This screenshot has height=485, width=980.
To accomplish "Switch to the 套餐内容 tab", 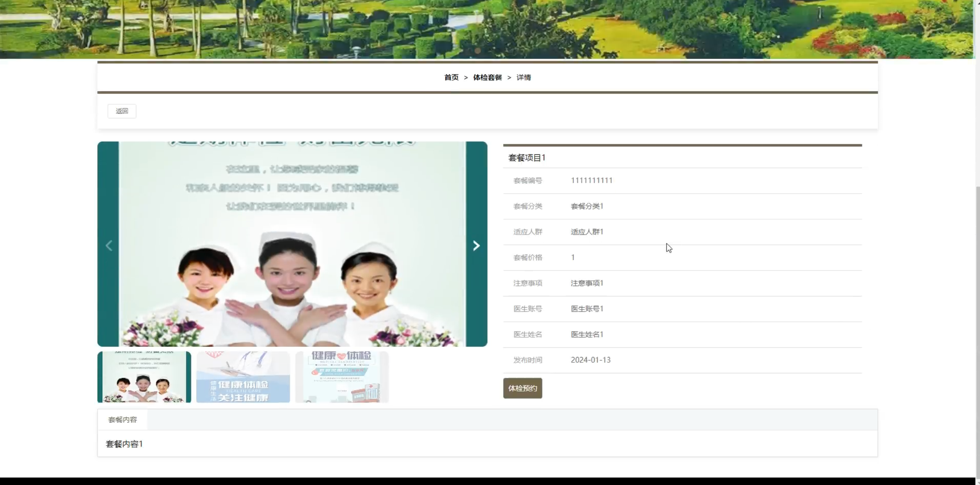I will 122,420.
